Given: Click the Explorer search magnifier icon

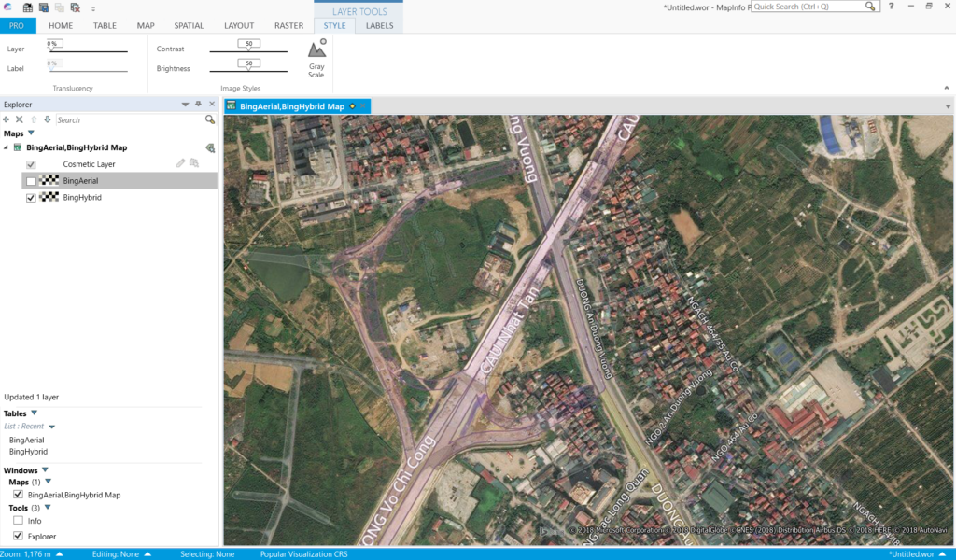Looking at the screenshot, I should [210, 120].
